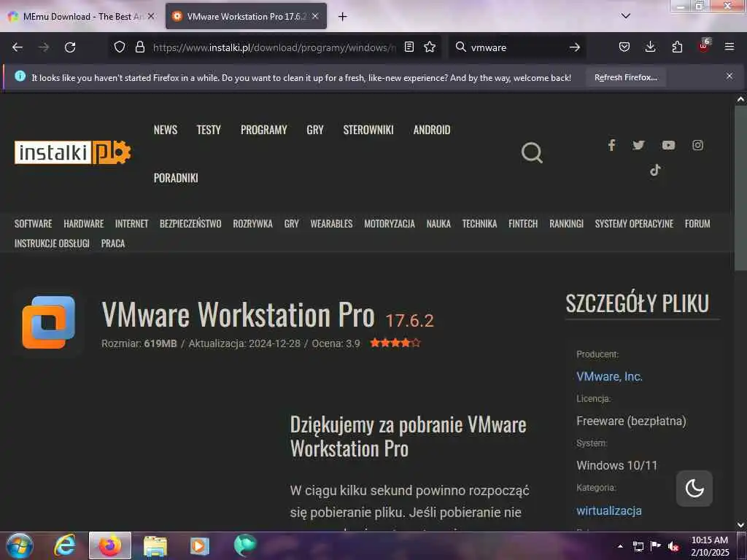Open the FORUM link
The height and width of the screenshot is (560, 747).
pyautogui.click(x=697, y=224)
